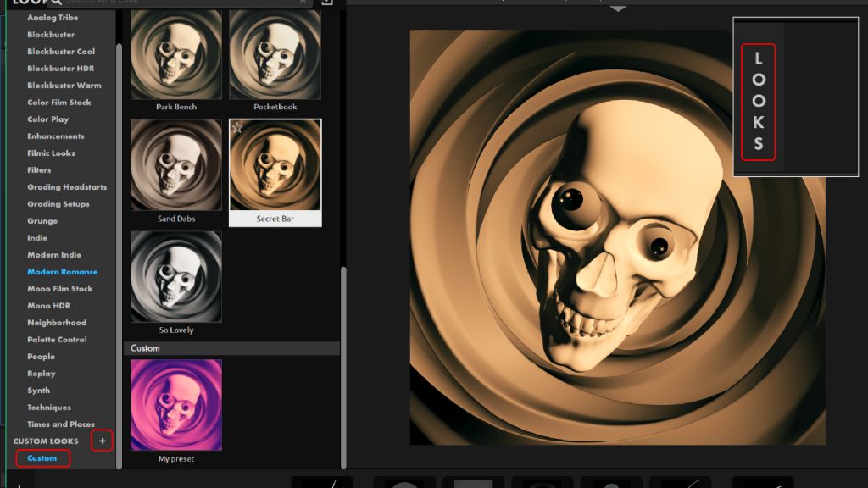Choose the Blockbuster HDR category

[x=60, y=69]
